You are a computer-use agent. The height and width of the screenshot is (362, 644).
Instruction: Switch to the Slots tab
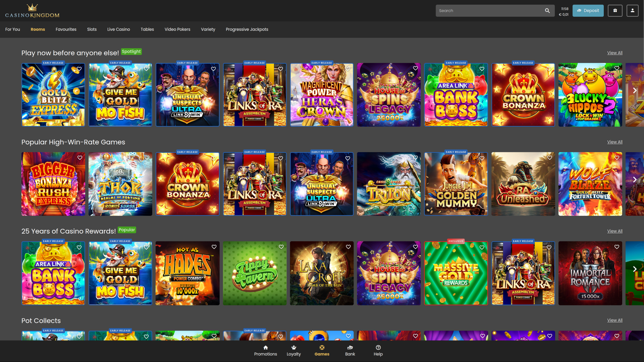[x=92, y=29]
